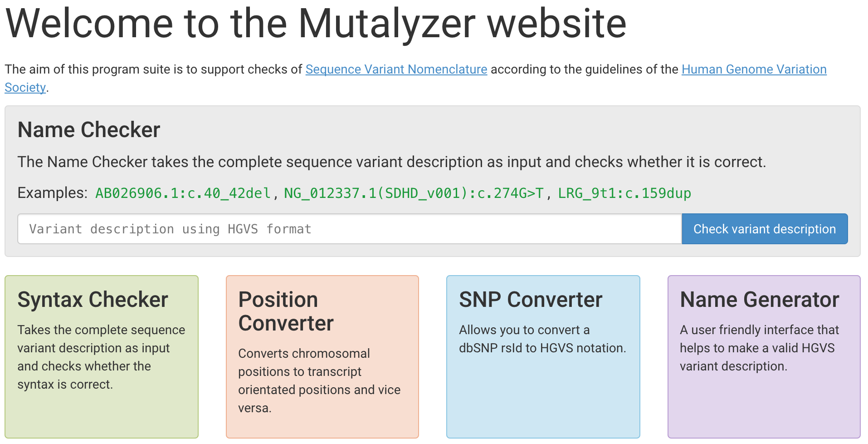Click the Welcome to the Mutalyzer website title
The width and height of the screenshot is (868, 444).
coord(316,24)
